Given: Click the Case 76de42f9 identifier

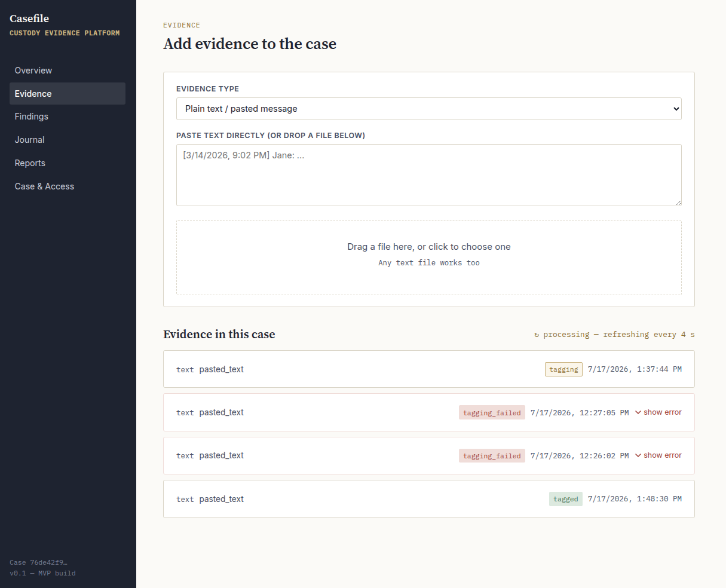Looking at the screenshot, I should point(38,562).
